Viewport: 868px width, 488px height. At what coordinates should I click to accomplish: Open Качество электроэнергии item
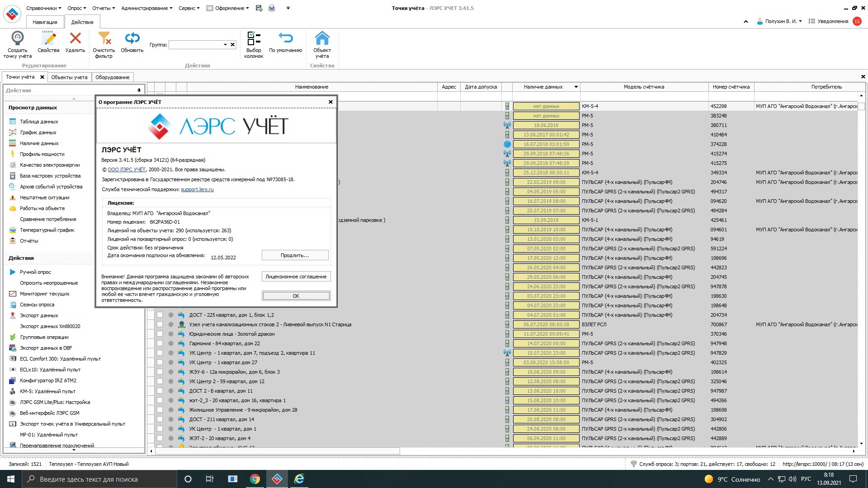pyautogui.click(x=50, y=165)
